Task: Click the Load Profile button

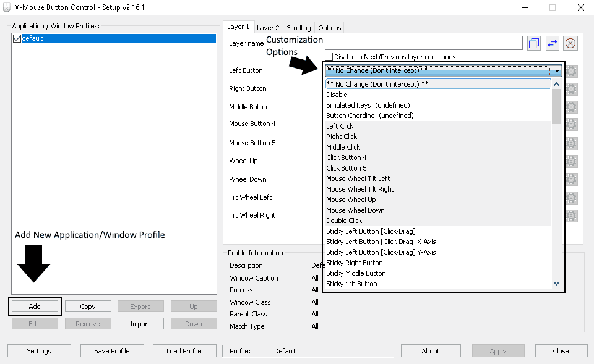Action: 184,351
